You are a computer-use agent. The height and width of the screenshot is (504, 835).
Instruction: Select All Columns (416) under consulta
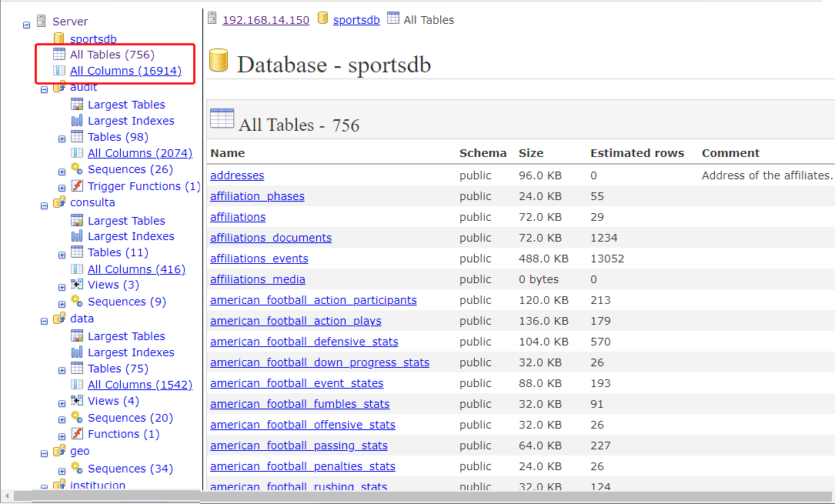pyautogui.click(x=136, y=269)
